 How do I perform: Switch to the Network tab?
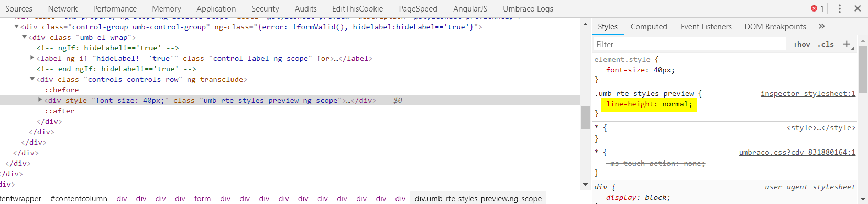pyautogui.click(x=63, y=9)
